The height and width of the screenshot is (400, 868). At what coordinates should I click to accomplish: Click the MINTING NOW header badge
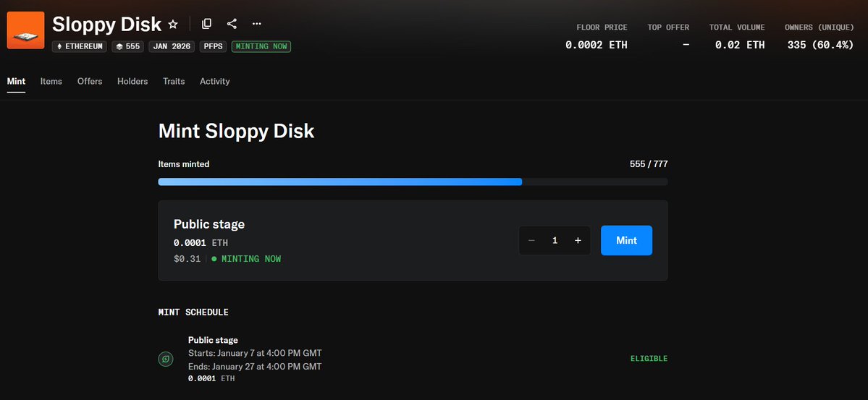[x=261, y=46]
